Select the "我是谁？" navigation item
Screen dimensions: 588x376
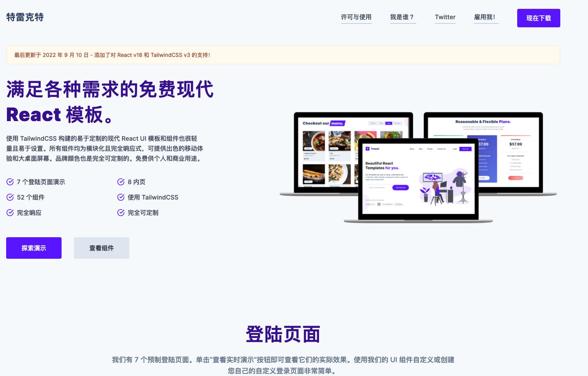click(x=403, y=17)
